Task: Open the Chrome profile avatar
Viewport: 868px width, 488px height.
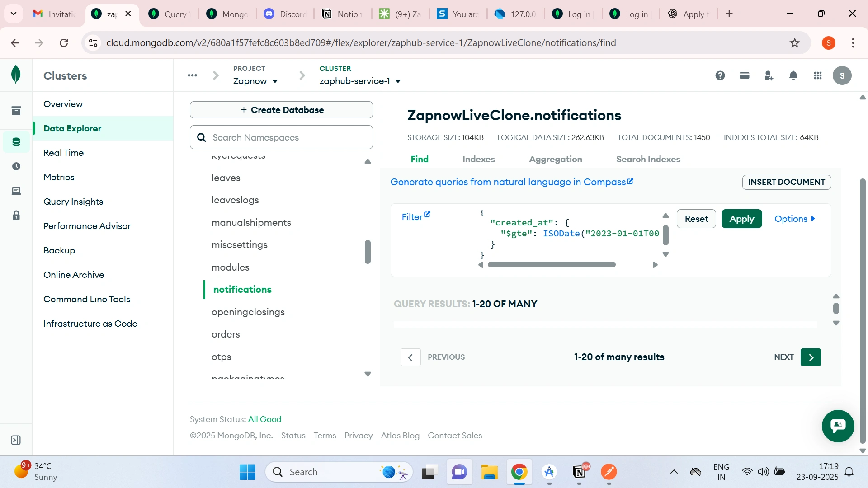Action: tap(829, 43)
